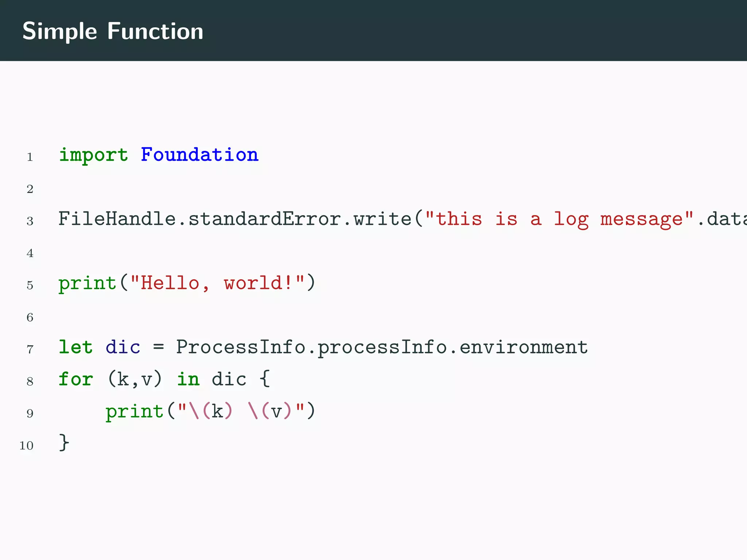Click the let keyword on line 7

[x=76, y=347]
